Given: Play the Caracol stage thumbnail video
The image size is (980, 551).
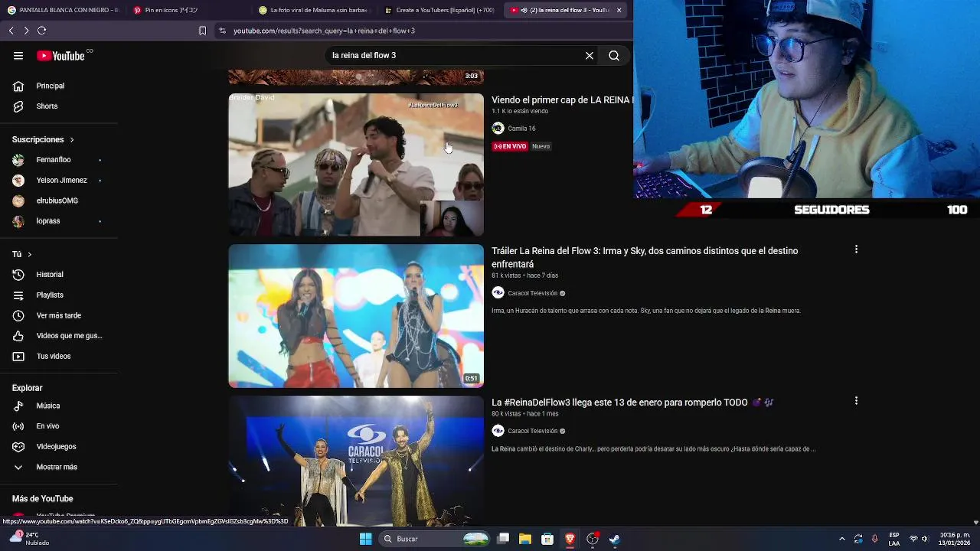Looking at the screenshot, I should coord(356,461).
